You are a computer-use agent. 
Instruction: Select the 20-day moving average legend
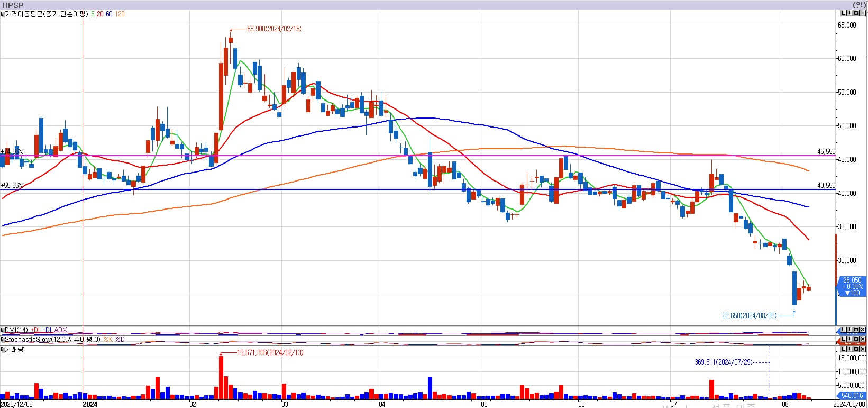pyautogui.click(x=100, y=14)
